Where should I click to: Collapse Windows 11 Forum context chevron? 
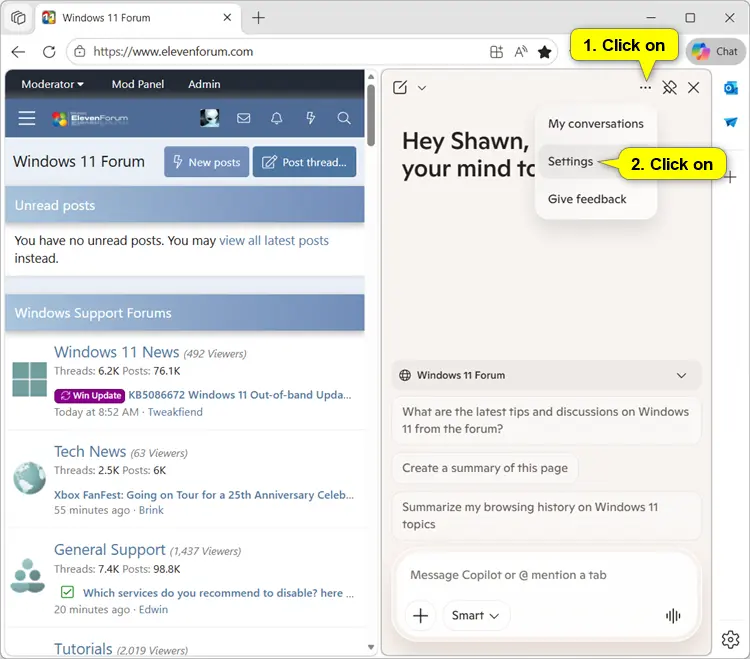(682, 375)
